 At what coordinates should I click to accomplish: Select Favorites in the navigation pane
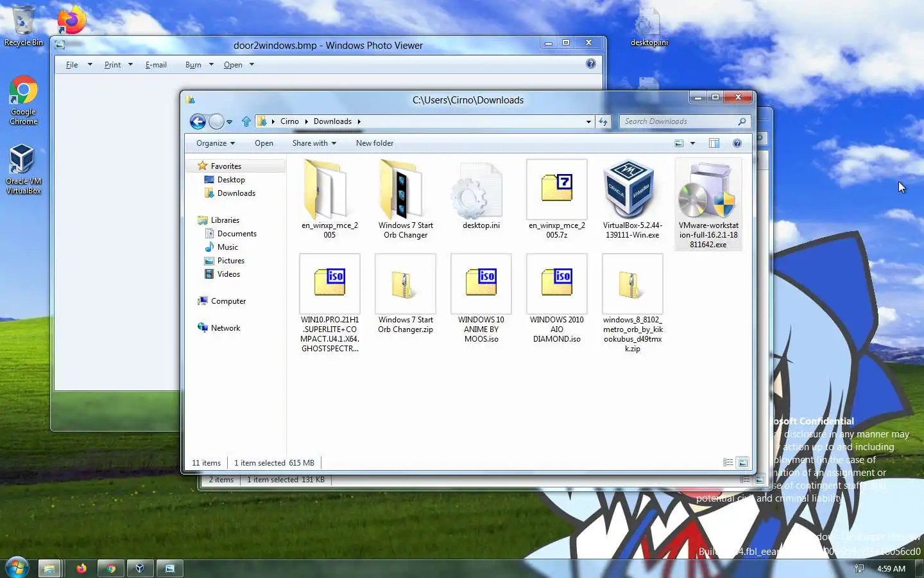[226, 166]
